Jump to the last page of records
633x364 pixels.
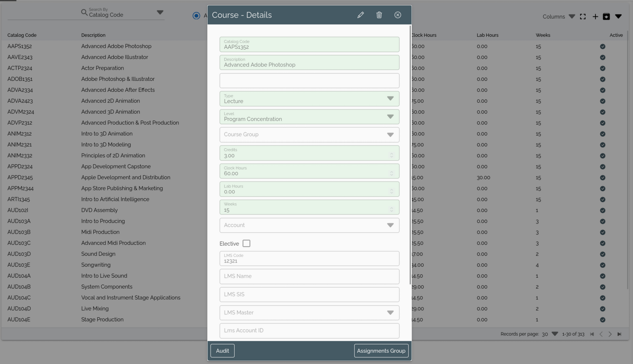click(x=619, y=334)
